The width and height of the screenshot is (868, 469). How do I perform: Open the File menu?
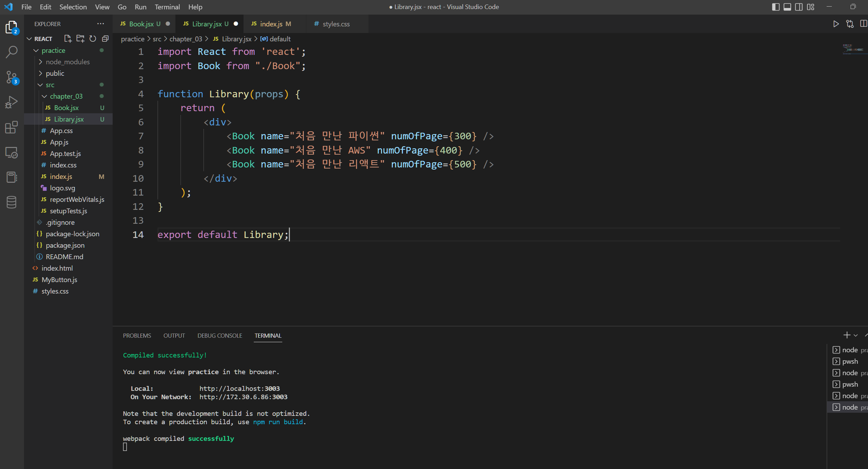pos(26,7)
